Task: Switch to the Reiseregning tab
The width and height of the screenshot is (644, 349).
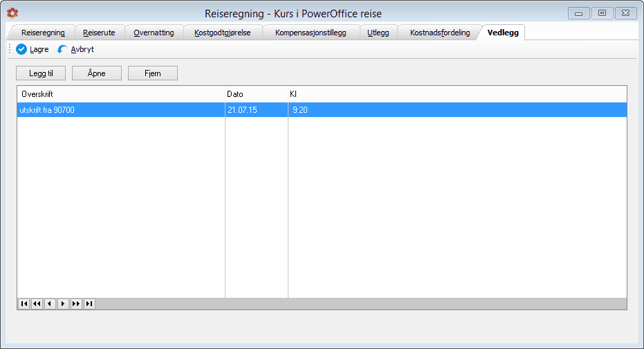Action: [43, 33]
